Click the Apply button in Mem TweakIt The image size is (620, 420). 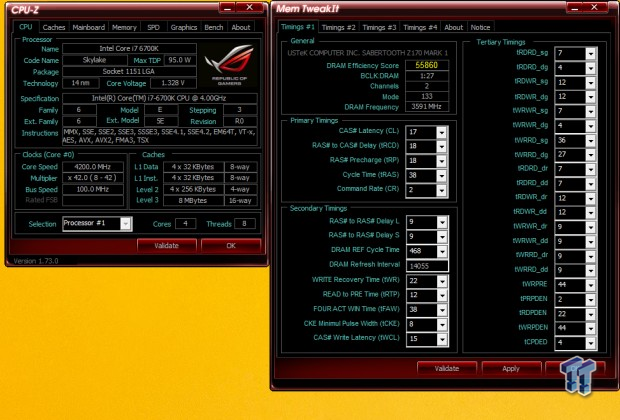click(511, 368)
